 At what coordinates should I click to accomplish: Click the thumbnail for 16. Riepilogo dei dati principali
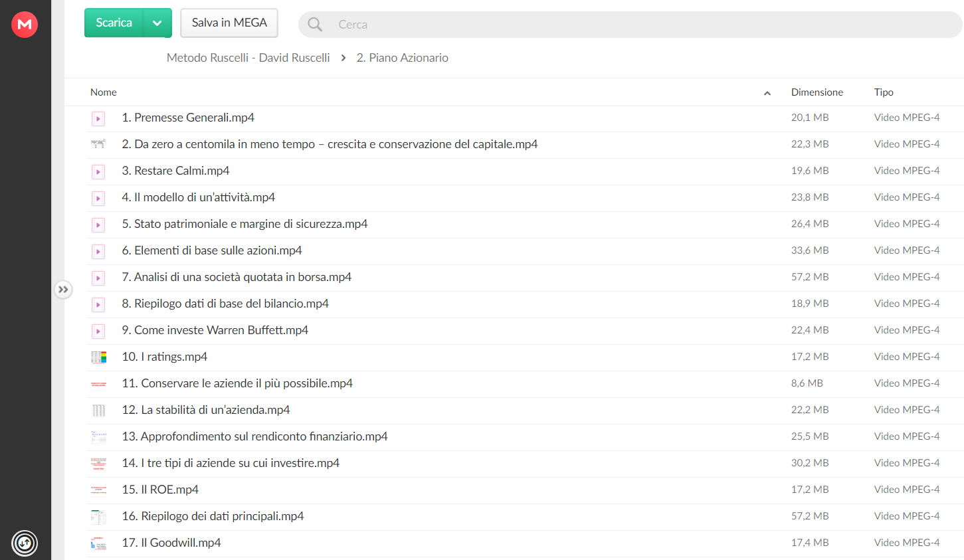pos(98,517)
